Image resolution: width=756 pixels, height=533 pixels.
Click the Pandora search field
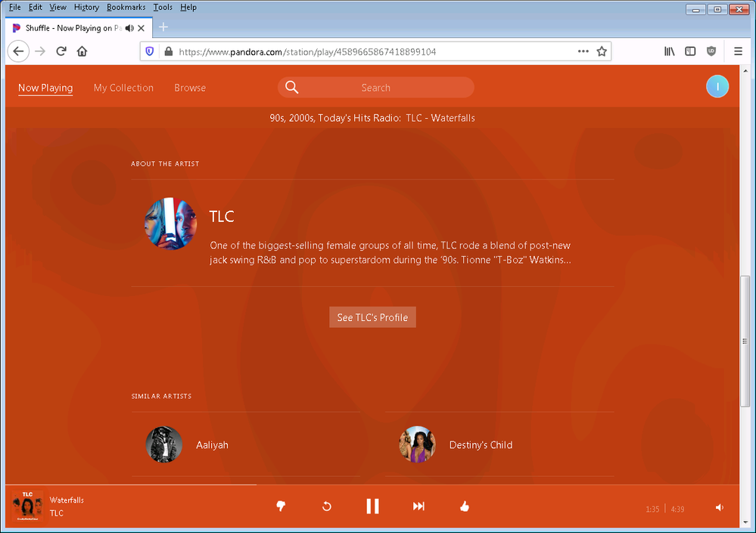(375, 88)
